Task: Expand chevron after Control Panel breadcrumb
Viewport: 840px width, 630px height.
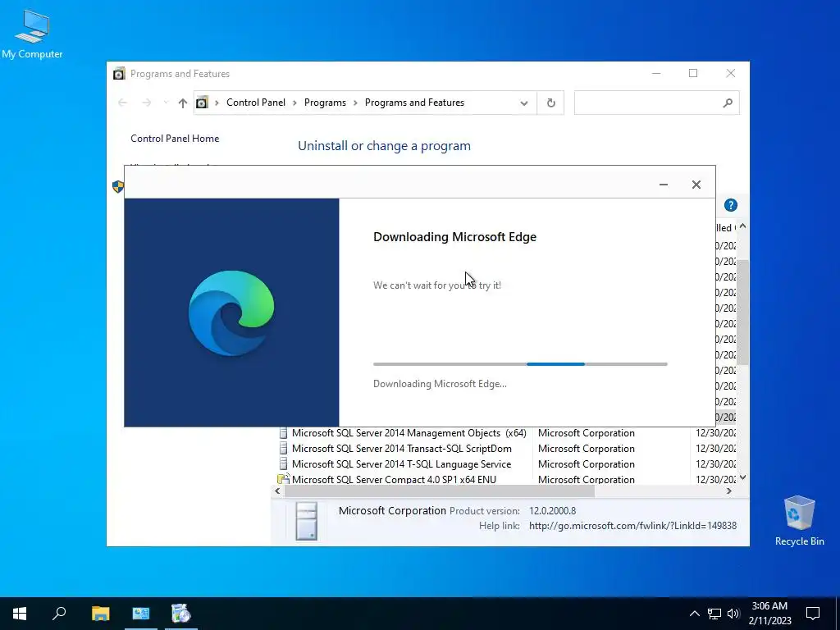Action: tap(294, 103)
